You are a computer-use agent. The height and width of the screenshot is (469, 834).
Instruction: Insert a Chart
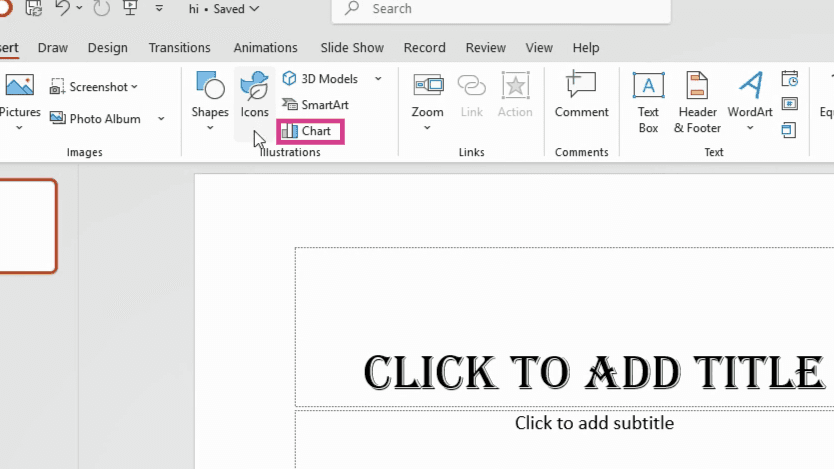pyautogui.click(x=311, y=131)
